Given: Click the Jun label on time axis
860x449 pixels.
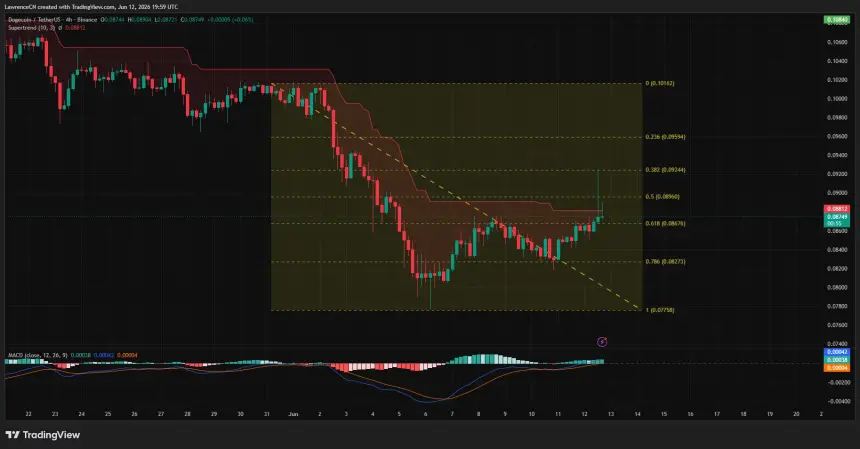Looking at the screenshot, I should pyautogui.click(x=293, y=414).
